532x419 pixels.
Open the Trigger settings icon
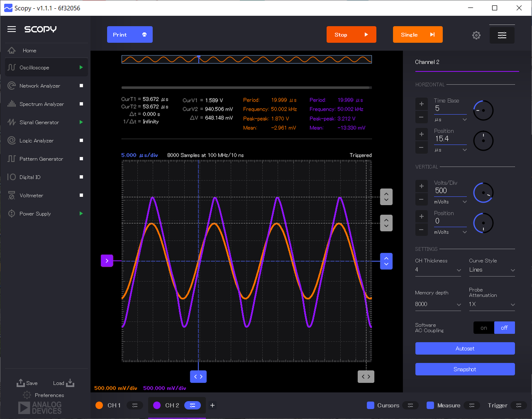click(x=518, y=405)
